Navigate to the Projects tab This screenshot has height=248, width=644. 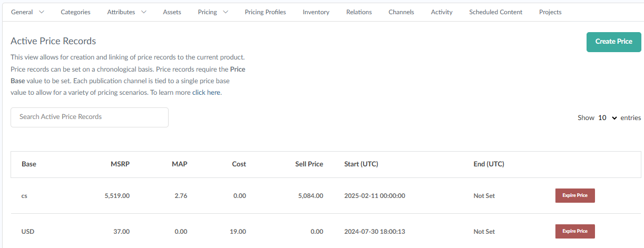coord(550,12)
